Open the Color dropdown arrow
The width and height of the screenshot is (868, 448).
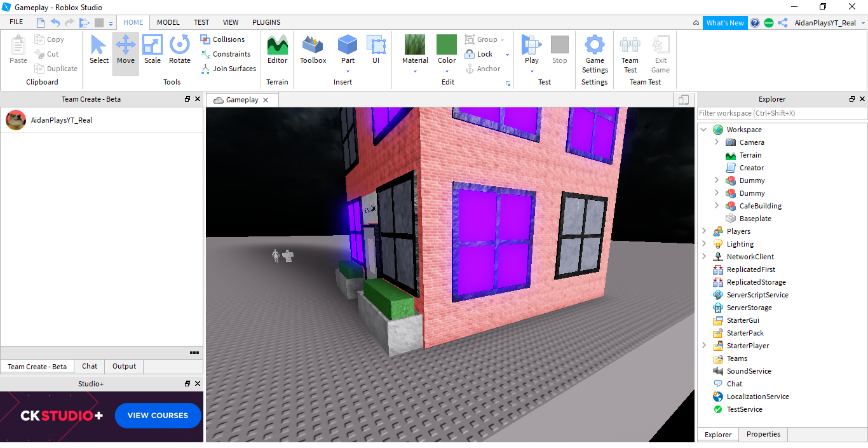point(447,71)
